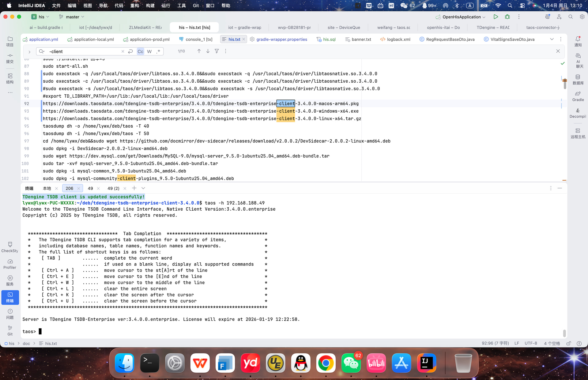Run OpenHisApplication with the green play icon
Screen dimensions: 588x380
[496, 17]
